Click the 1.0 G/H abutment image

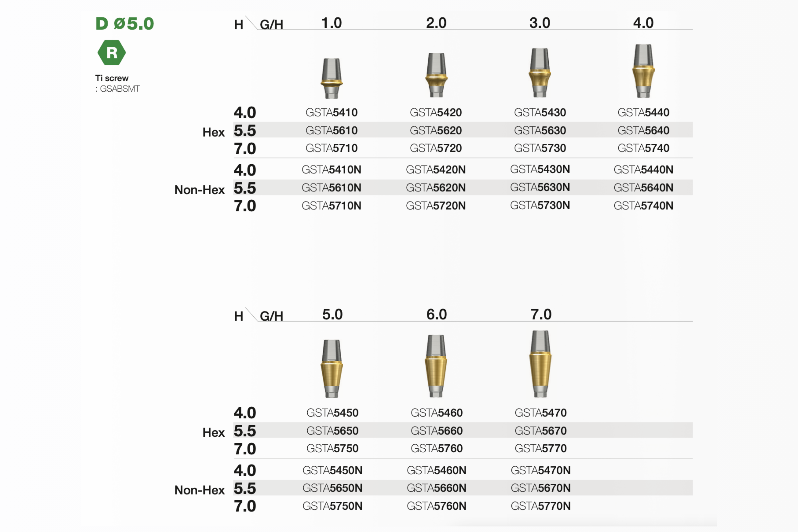click(332, 78)
